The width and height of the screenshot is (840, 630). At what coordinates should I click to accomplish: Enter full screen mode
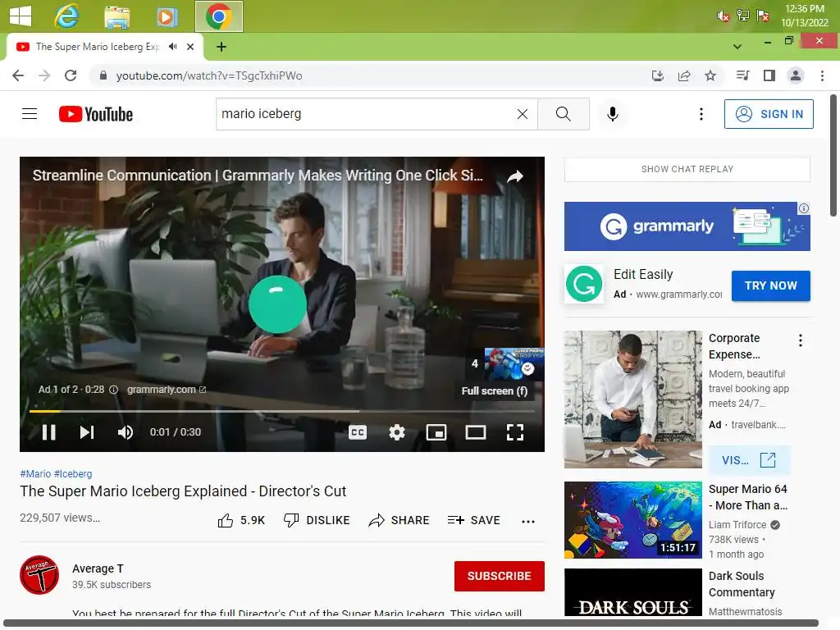(515, 431)
